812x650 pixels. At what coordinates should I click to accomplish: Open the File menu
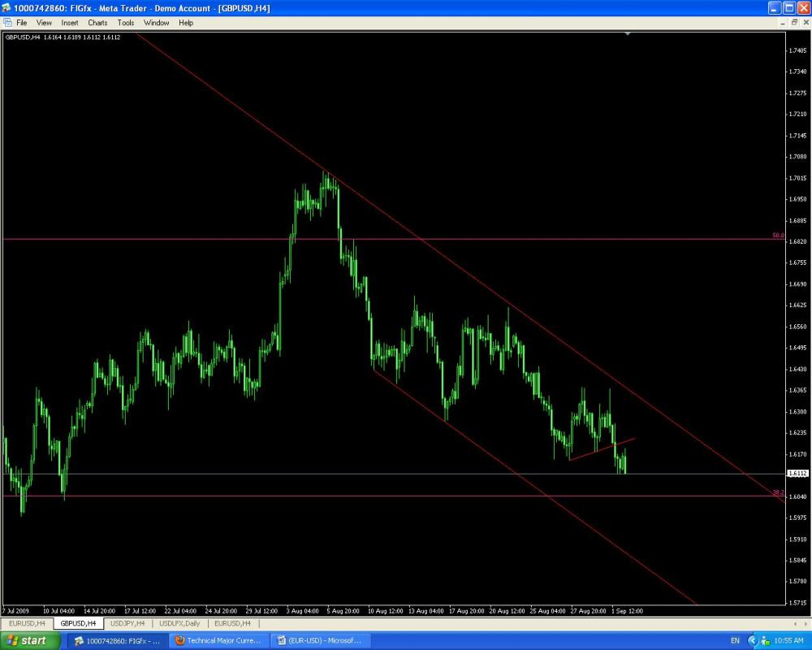pos(22,23)
